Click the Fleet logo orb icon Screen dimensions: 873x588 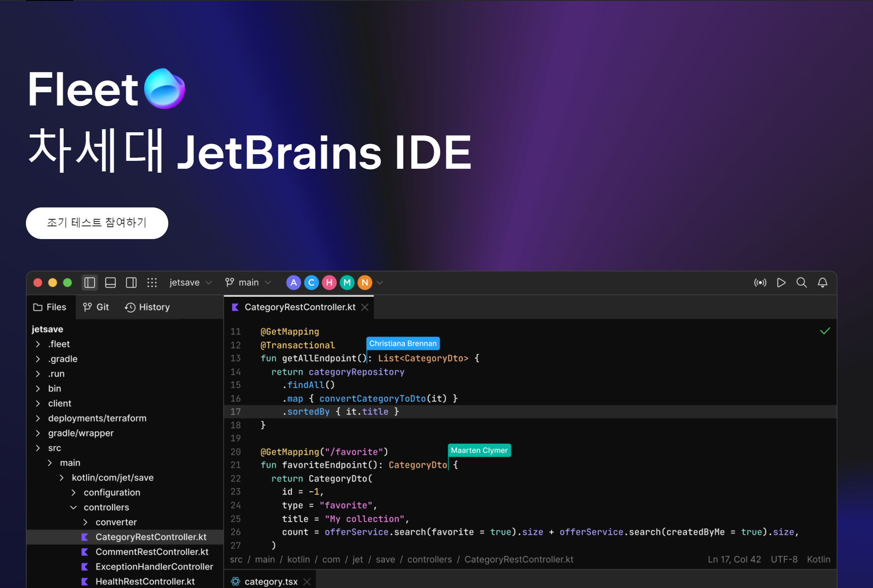pos(165,88)
